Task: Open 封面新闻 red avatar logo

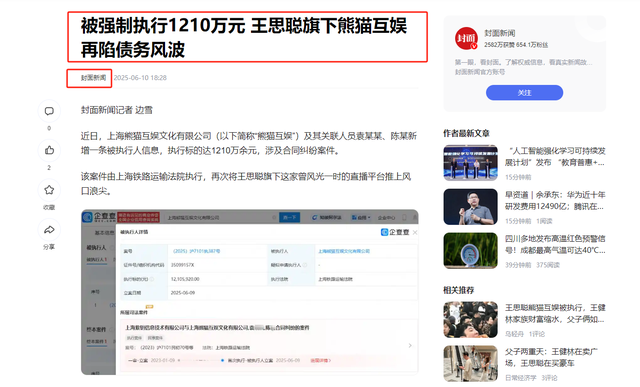Action: pos(466,38)
